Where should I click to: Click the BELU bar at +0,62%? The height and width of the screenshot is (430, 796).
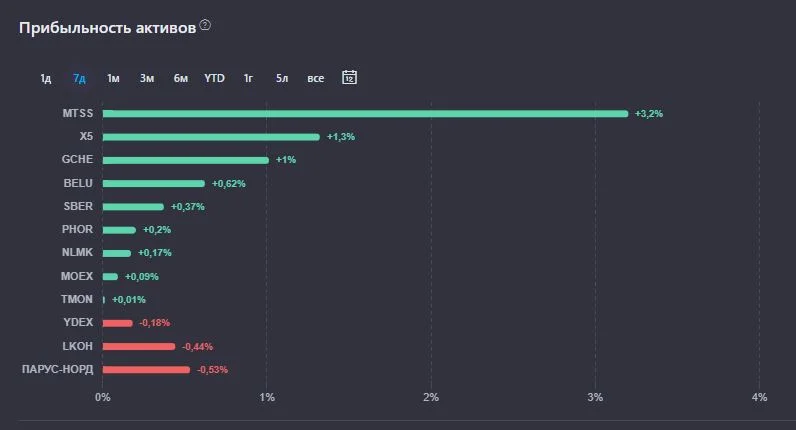pos(154,183)
